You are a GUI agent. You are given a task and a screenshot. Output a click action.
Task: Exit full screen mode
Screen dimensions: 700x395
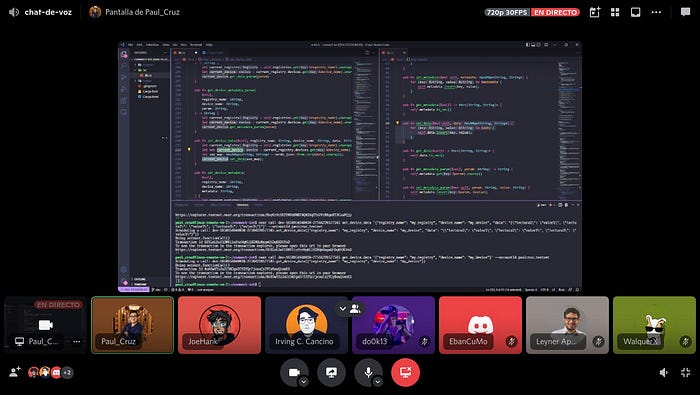tap(686, 372)
